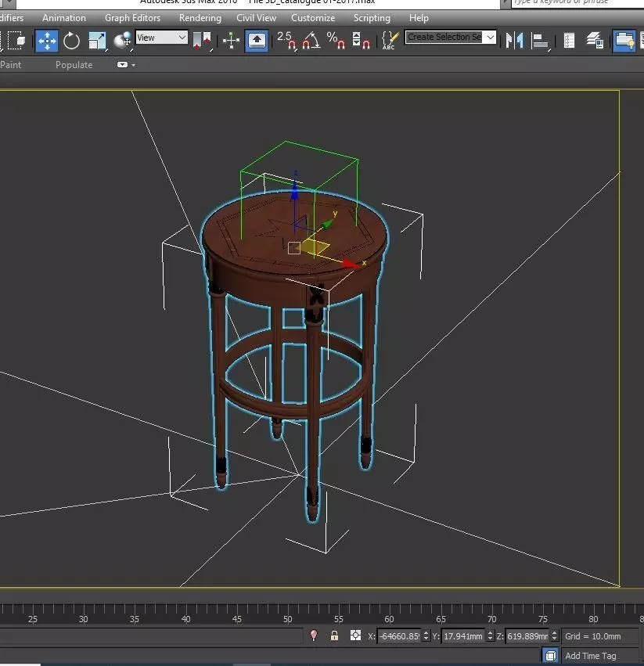Activate the Select and Scale tool
Viewport: 644px width, 666px height.
97,41
